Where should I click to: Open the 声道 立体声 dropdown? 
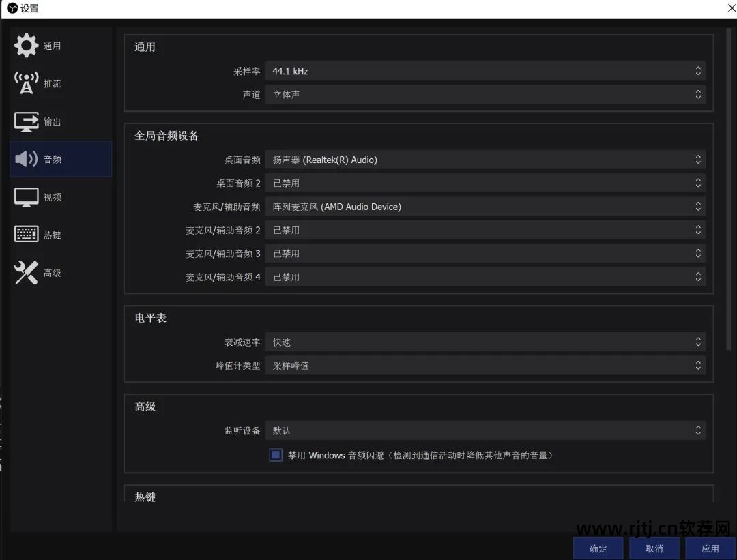coord(485,94)
